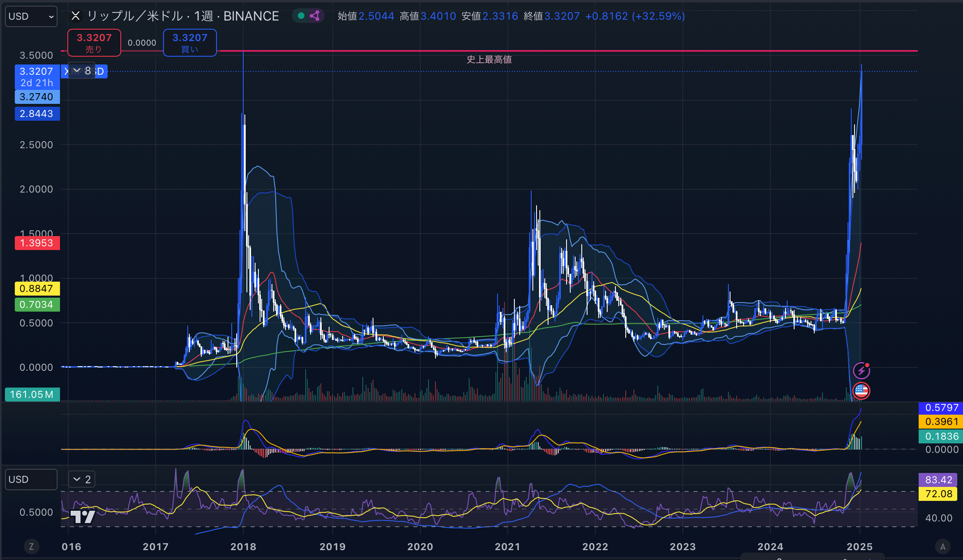Click the 0.5797 MACD value label
The image size is (963, 560).
pos(941,408)
